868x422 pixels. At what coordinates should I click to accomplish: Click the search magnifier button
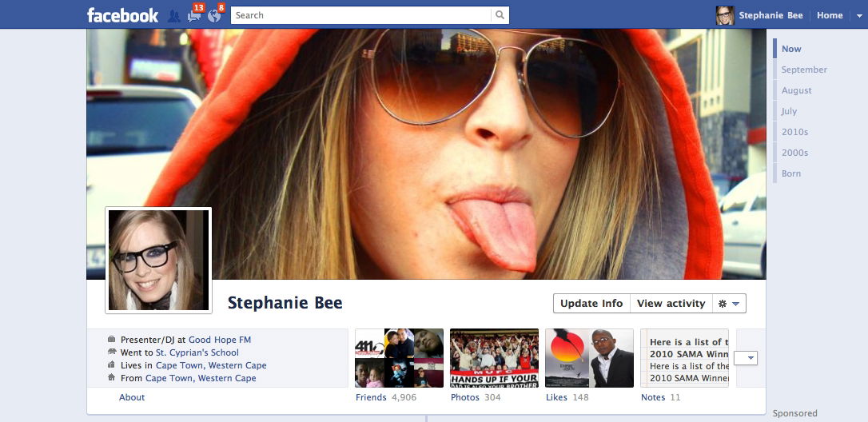click(x=500, y=15)
